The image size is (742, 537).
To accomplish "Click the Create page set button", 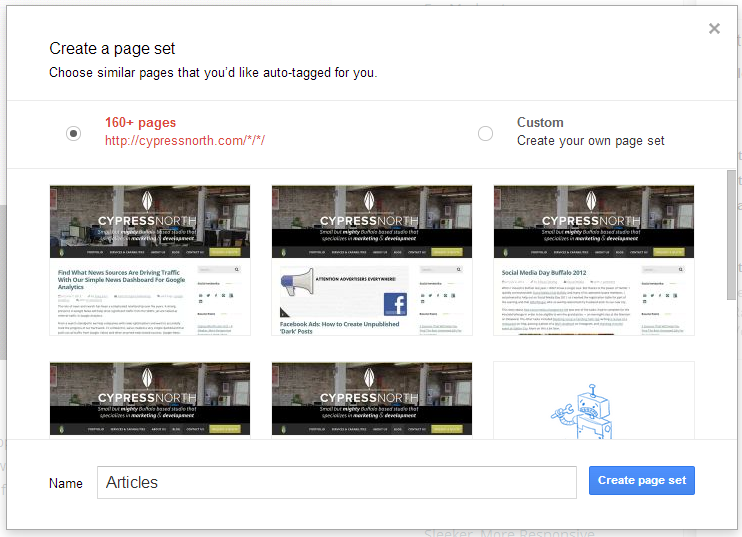I will click(x=642, y=480).
